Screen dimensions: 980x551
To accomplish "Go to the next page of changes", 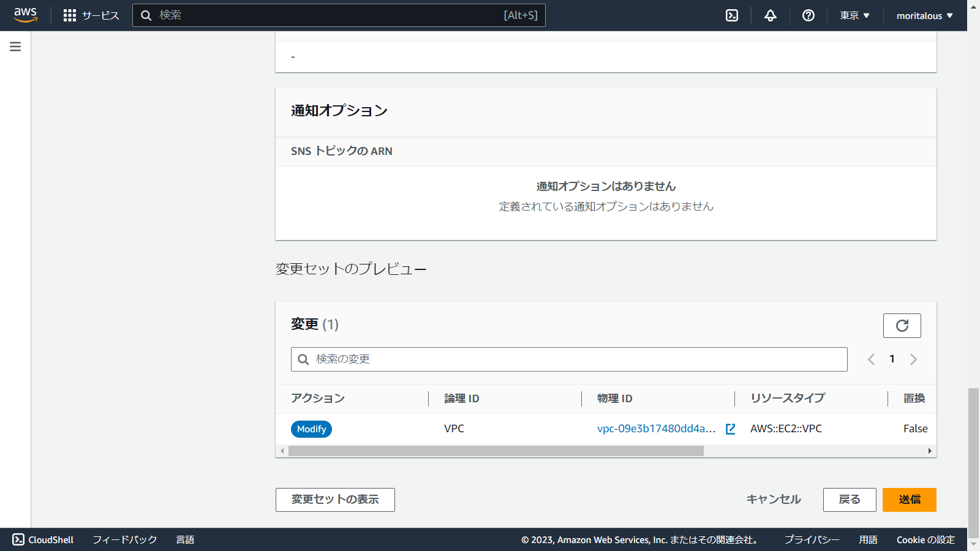I will coord(913,359).
